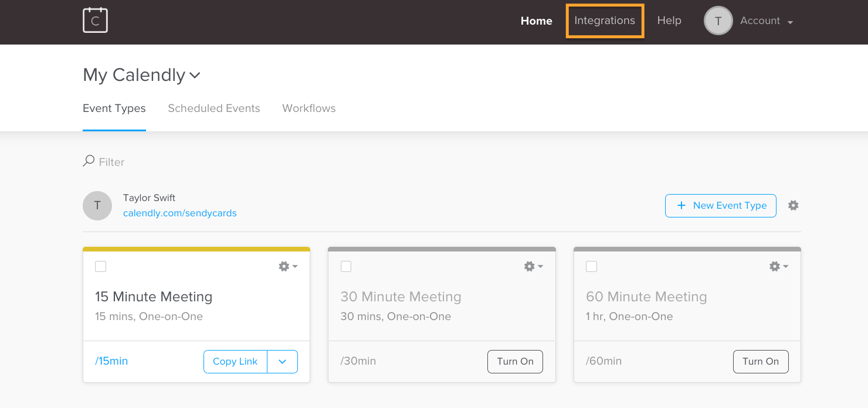The image size is (868, 408).
Task: Click the '15 mins, One-on-One' text
Action: pyautogui.click(x=149, y=317)
